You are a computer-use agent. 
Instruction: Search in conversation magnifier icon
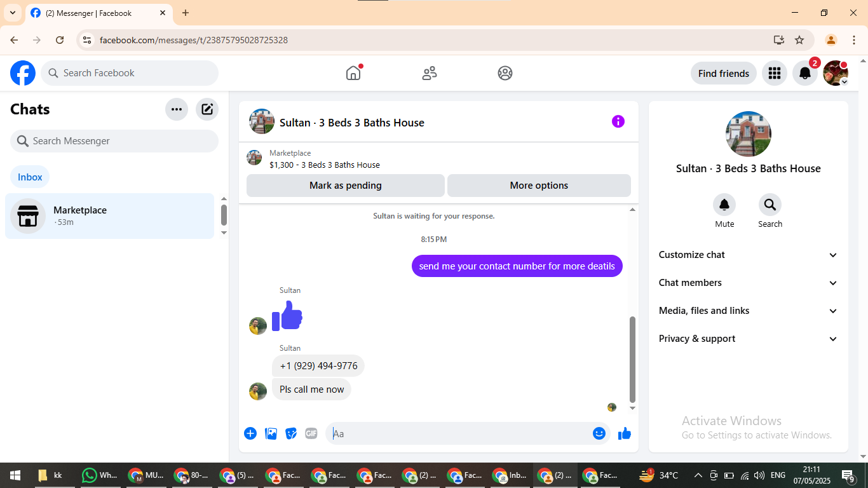tap(770, 205)
